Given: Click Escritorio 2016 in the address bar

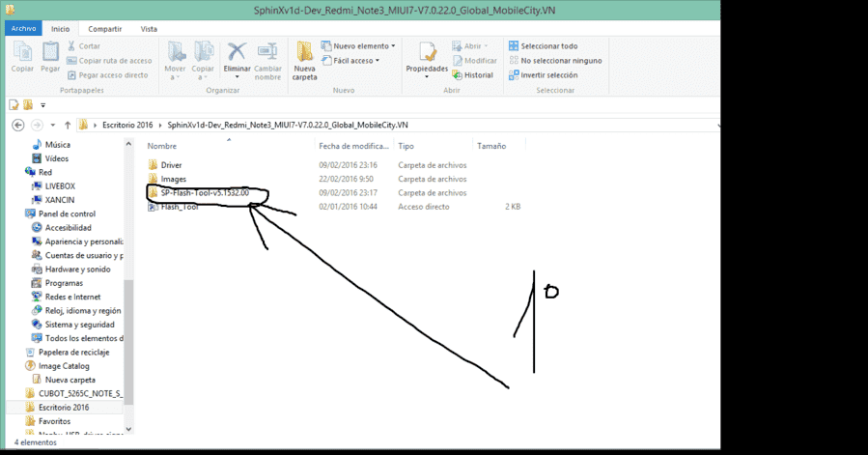Looking at the screenshot, I should pos(127,126).
